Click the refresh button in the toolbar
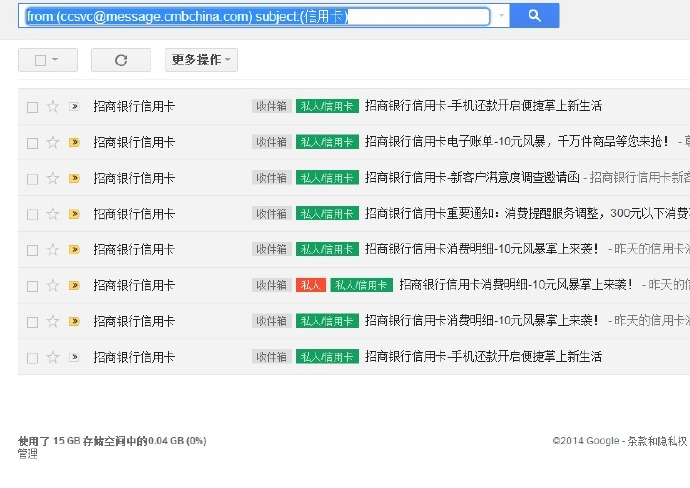Image resolution: width=690 pixels, height=488 pixels. pyautogui.click(x=121, y=60)
